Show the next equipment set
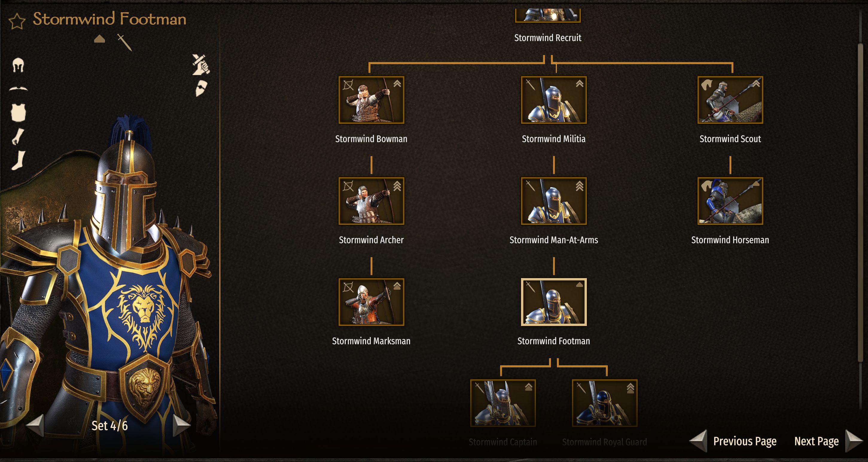Image resolution: width=868 pixels, height=462 pixels. click(x=182, y=425)
